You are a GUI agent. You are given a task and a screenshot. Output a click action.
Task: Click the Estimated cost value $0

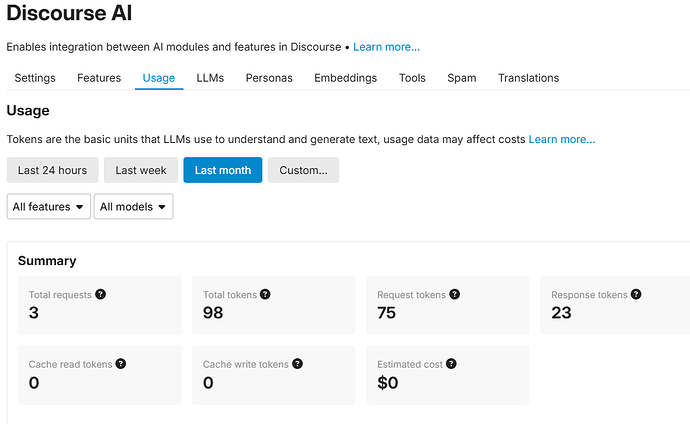(x=388, y=383)
